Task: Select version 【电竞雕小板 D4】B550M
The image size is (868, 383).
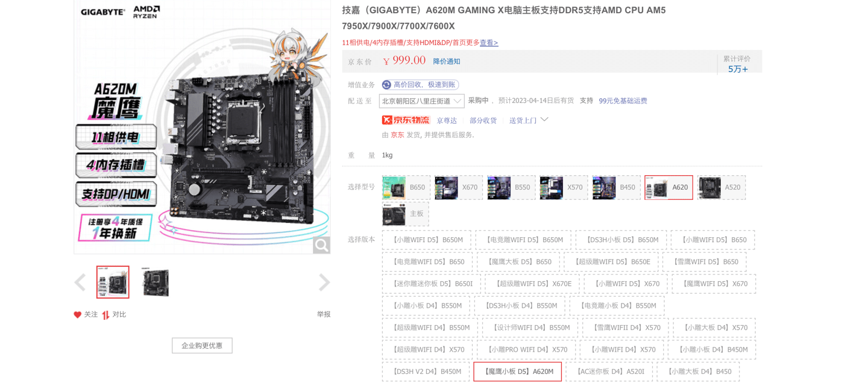Action: pos(617,306)
